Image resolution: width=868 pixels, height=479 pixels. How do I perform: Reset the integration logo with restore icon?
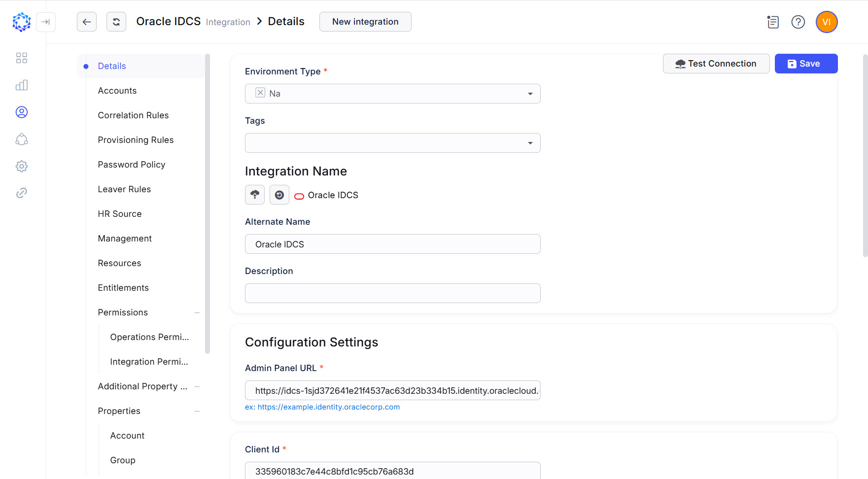(x=279, y=195)
